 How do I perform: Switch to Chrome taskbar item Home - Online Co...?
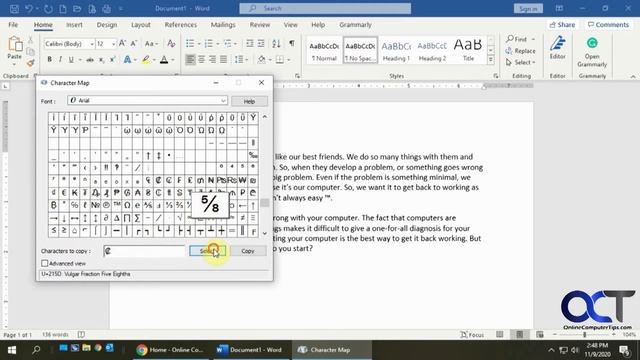point(170,350)
